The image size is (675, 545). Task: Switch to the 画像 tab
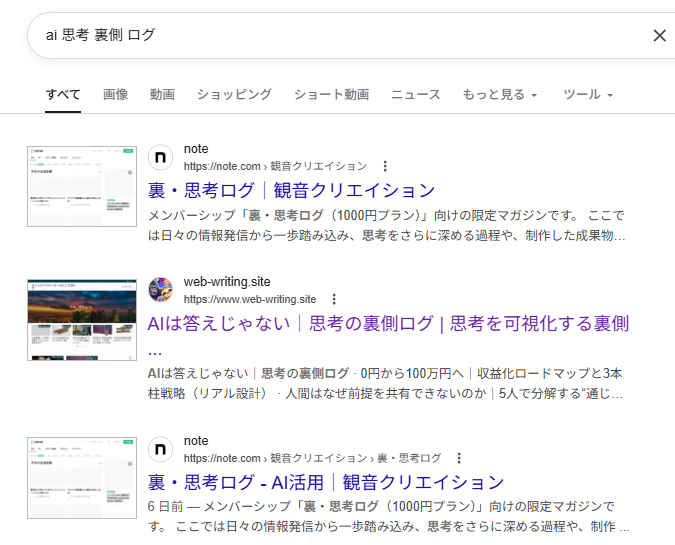coord(116,95)
